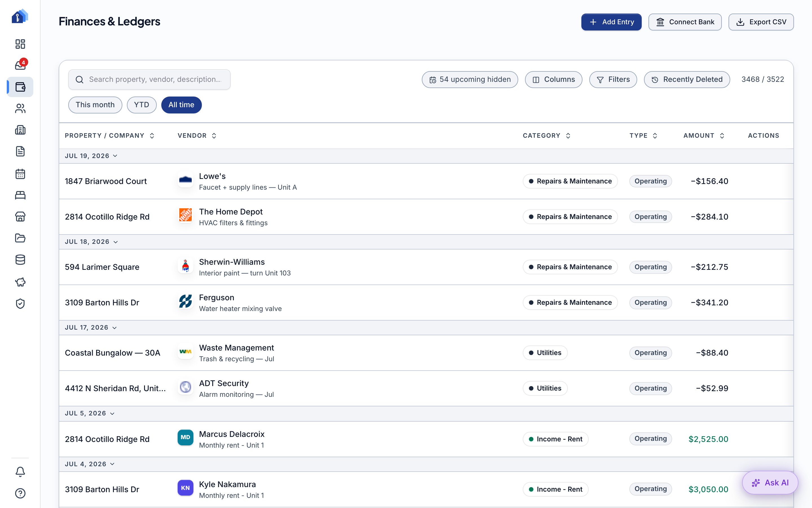
Task: Click Utilities tag on Waste Management row
Action: [x=545, y=353]
